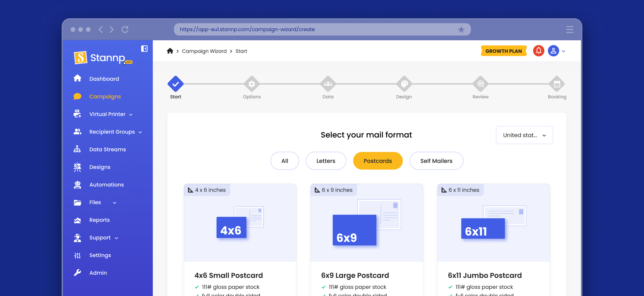Bookmark the page with the star icon
This screenshot has width=644, height=296.
461,30
